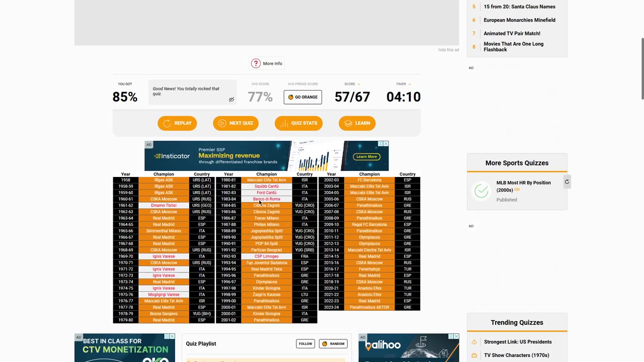Open 'MLB Most HR By Position (2000s)' quiz
The height and width of the screenshot is (362, 644).
pos(523,186)
